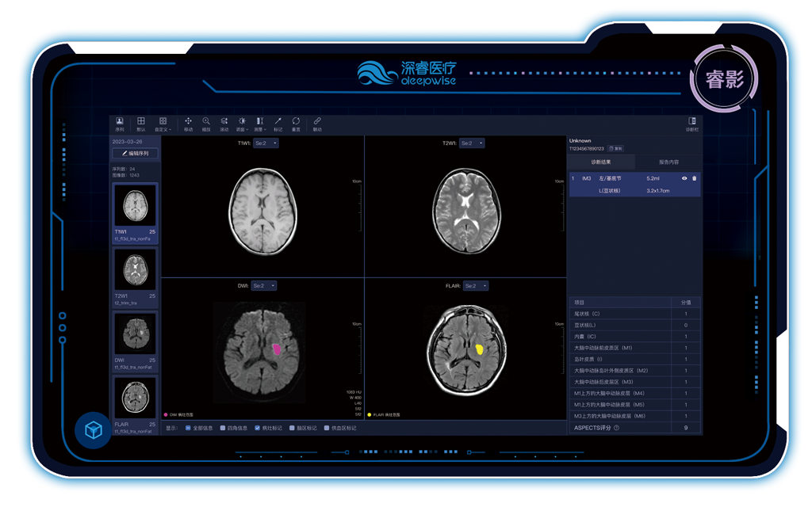Switch to the 报告内容 tab
The width and height of the screenshot is (812, 530).
pos(668,162)
